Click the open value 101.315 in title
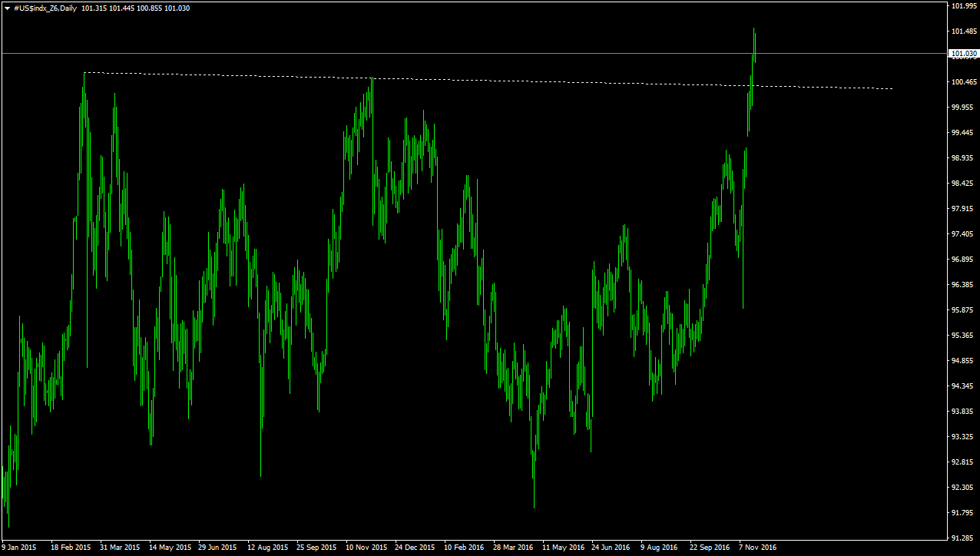 (94, 8)
